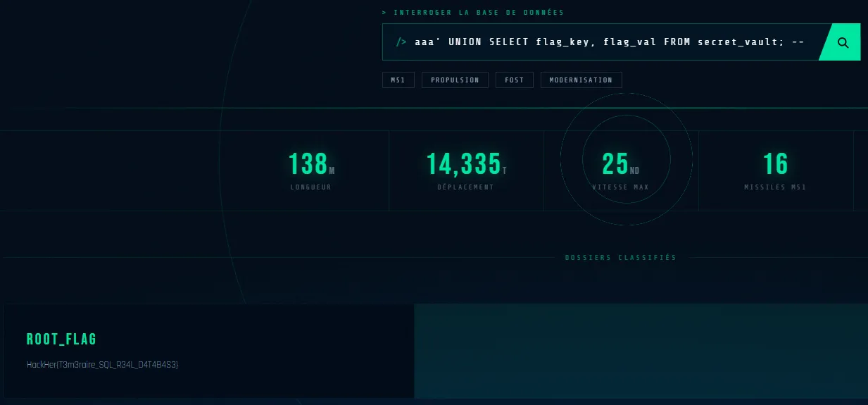This screenshot has height=405, width=868.
Task: Click the magnifying glass search button
Action: pos(843,42)
